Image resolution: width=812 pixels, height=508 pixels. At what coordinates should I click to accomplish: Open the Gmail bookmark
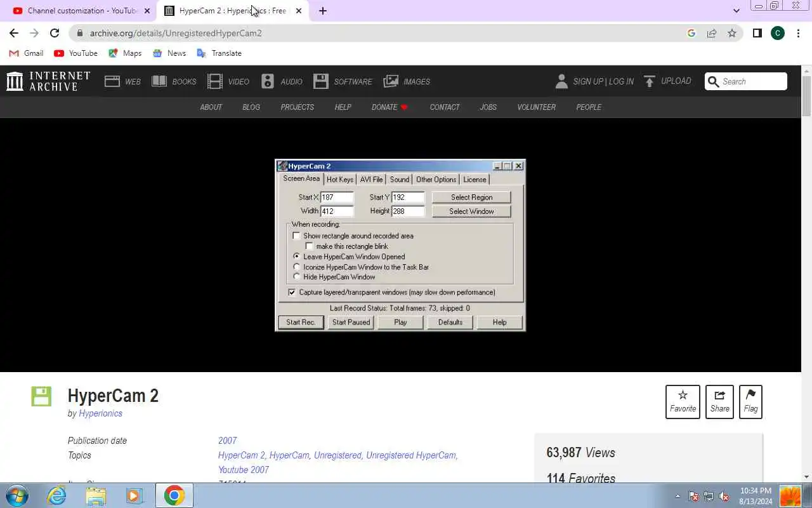pos(27,53)
